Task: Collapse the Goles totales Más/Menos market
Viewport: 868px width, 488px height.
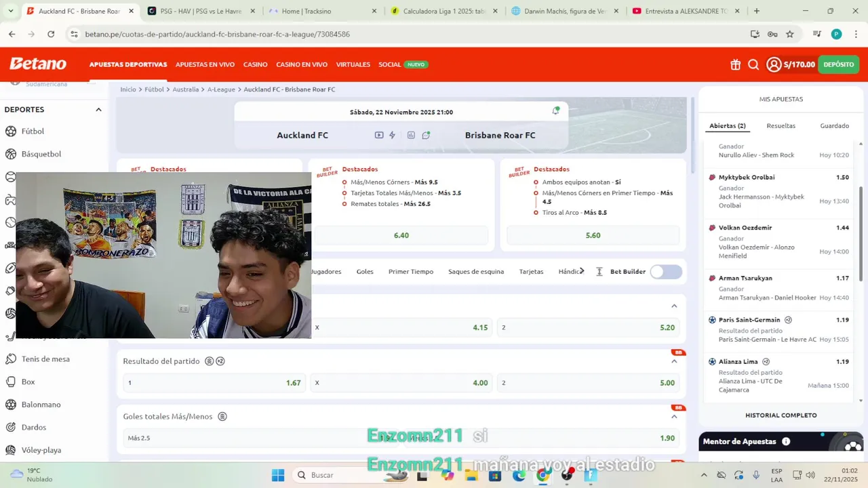Action: coord(674,416)
